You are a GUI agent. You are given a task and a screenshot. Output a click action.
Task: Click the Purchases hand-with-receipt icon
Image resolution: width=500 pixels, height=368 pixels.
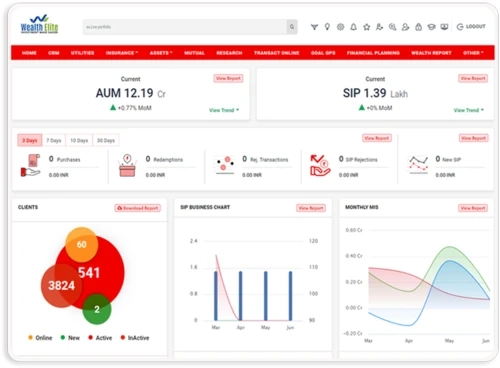point(30,165)
